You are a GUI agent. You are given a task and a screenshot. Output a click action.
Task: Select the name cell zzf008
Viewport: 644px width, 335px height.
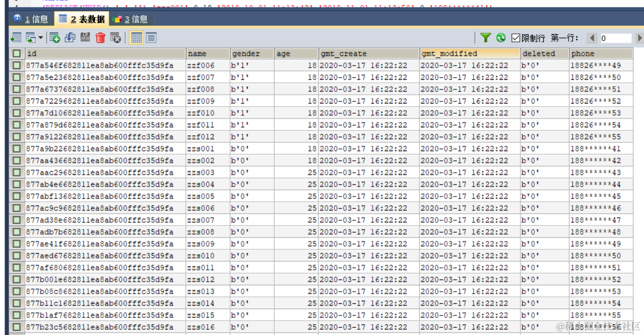point(208,89)
